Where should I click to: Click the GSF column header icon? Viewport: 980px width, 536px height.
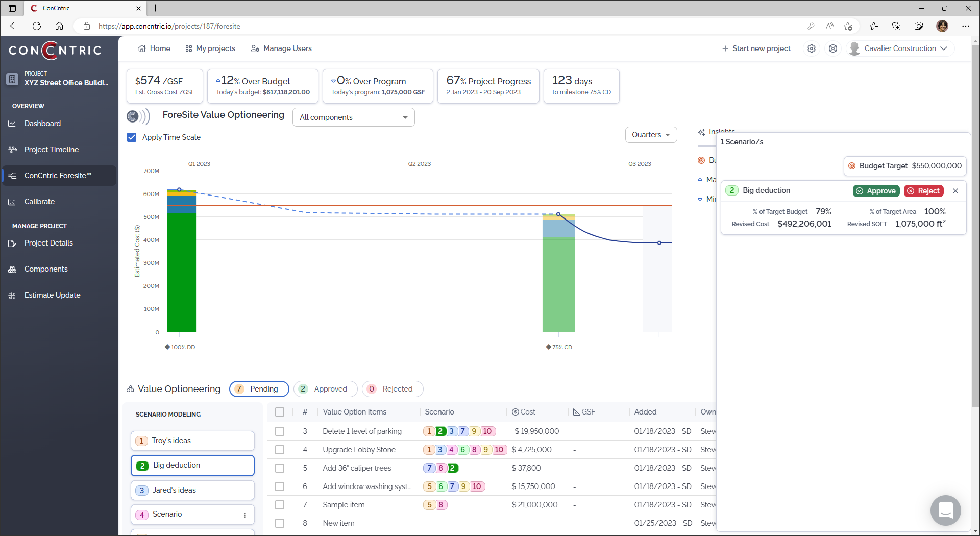pyautogui.click(x=576, y=412)
